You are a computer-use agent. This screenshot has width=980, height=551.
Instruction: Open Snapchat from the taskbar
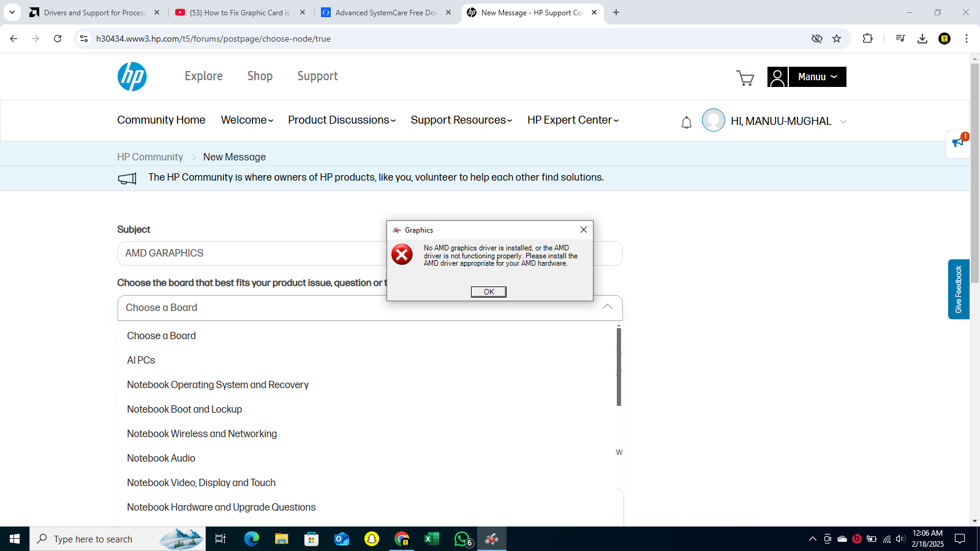pyautogui.click(x=372, y=539)
